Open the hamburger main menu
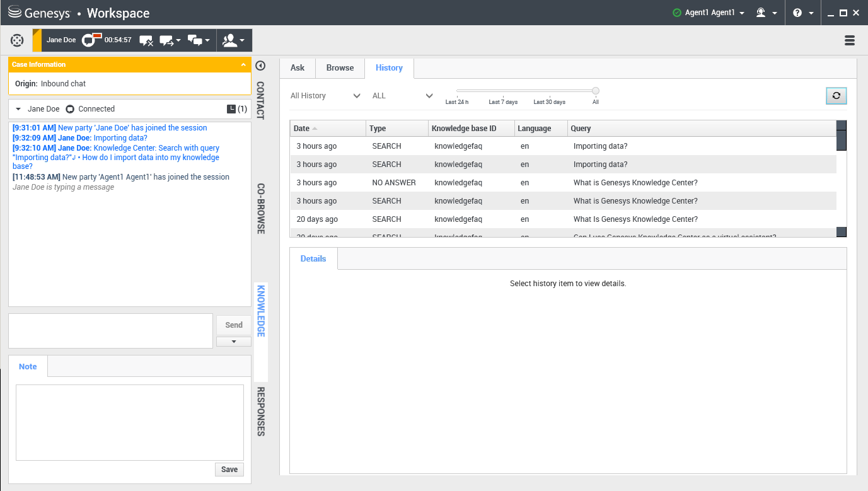 pyautogui.click(x=849, y=40)
